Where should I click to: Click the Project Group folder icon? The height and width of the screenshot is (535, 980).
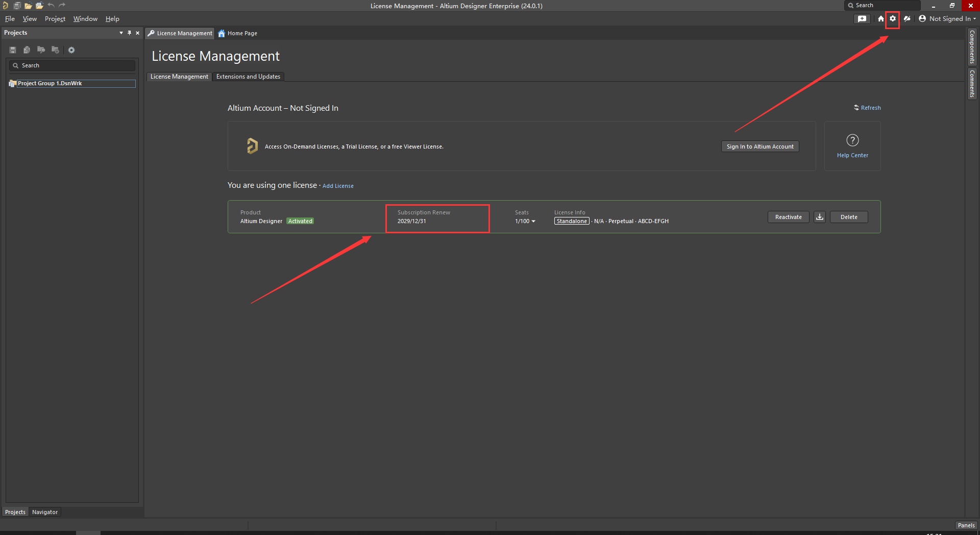coord(13,83)
